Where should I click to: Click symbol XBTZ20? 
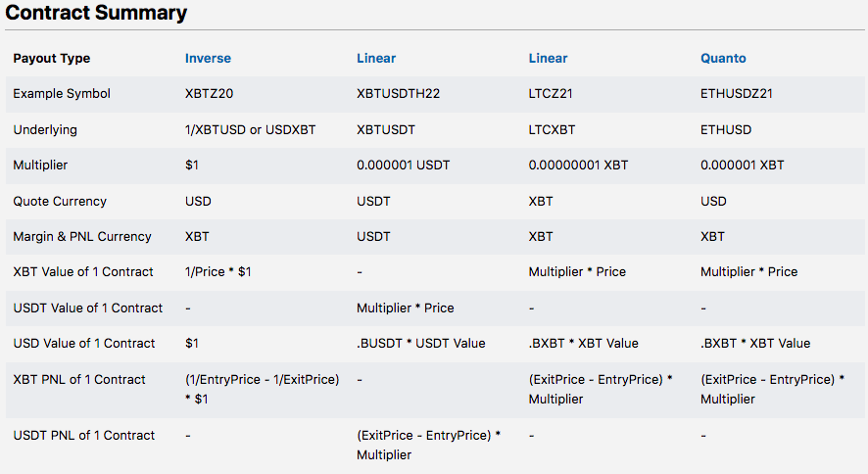point(209,93)
